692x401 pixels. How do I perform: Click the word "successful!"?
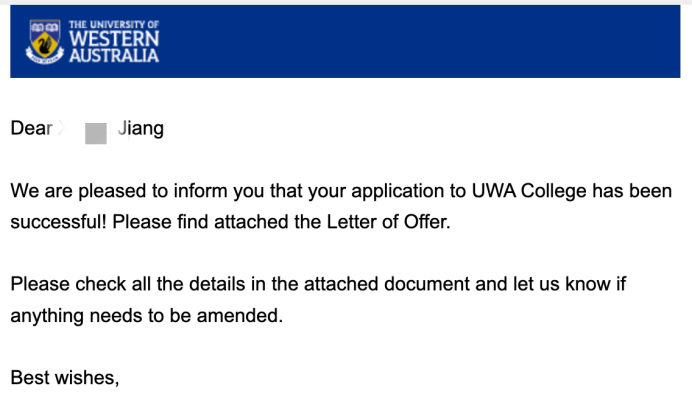pyautogui.click(x=58, y=222)
